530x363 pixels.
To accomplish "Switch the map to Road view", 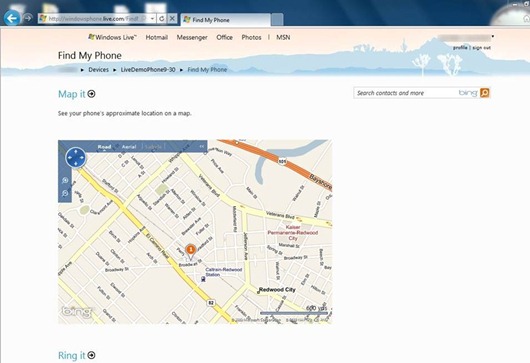I will coord(104,147).
